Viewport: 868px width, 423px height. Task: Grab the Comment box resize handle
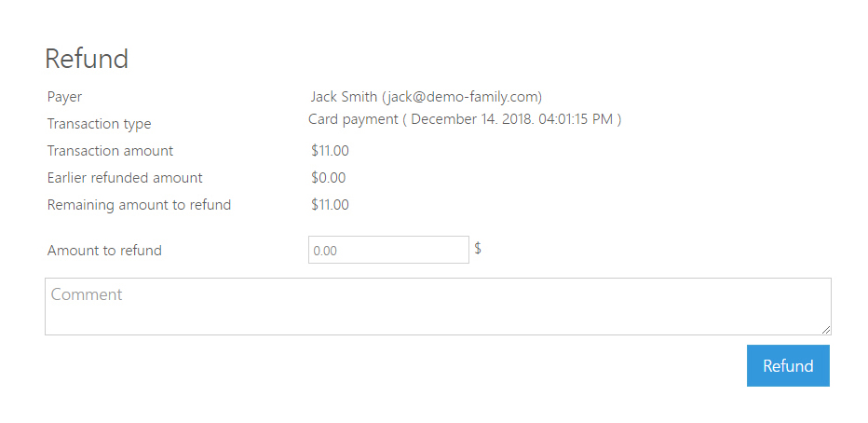click(x=826, y=329)
